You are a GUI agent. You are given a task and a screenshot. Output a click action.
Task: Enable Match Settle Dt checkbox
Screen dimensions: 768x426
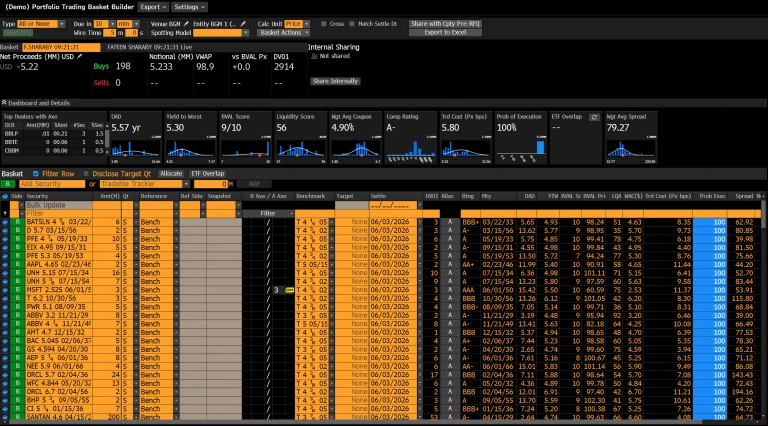[352, 24]
